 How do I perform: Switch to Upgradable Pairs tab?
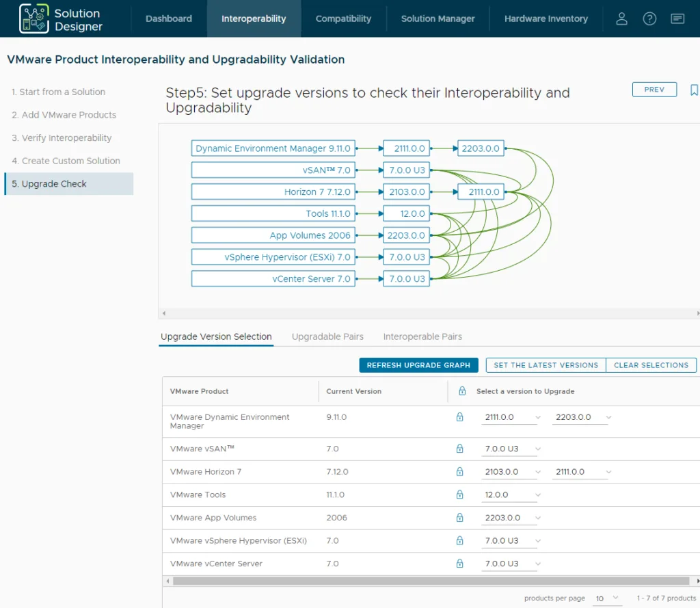[327, 336]
